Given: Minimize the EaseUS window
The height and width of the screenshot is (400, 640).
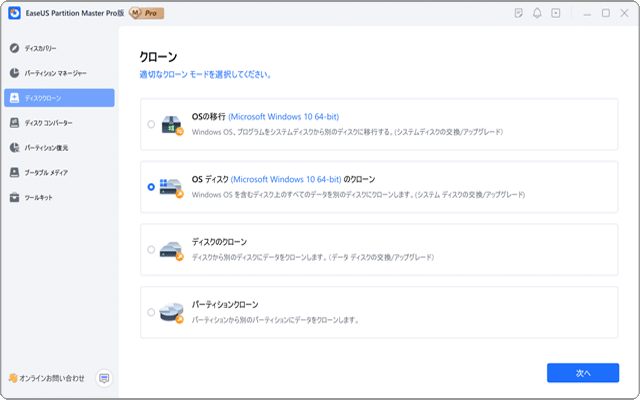Looking at the screenshot, I should coord(587,14).
